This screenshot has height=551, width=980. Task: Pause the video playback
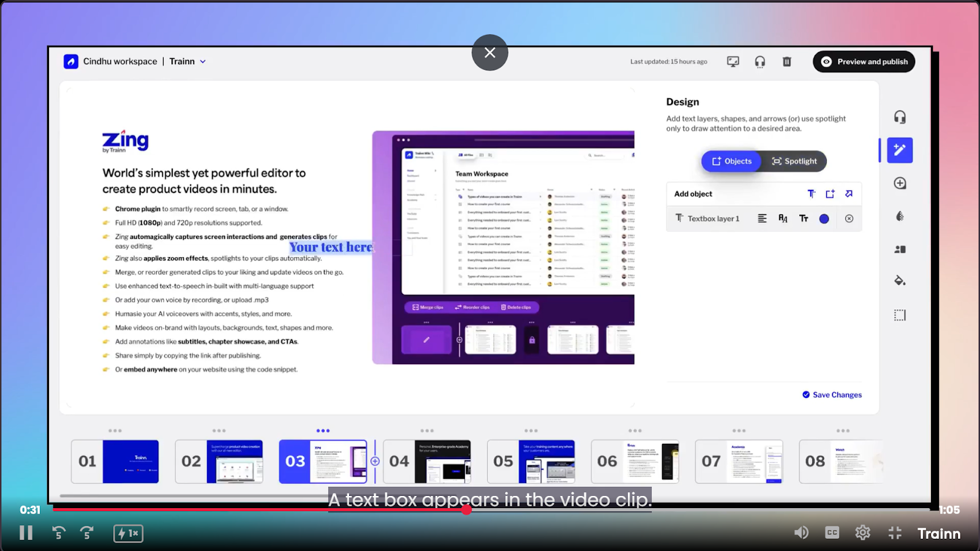click(x=26, y=533)
